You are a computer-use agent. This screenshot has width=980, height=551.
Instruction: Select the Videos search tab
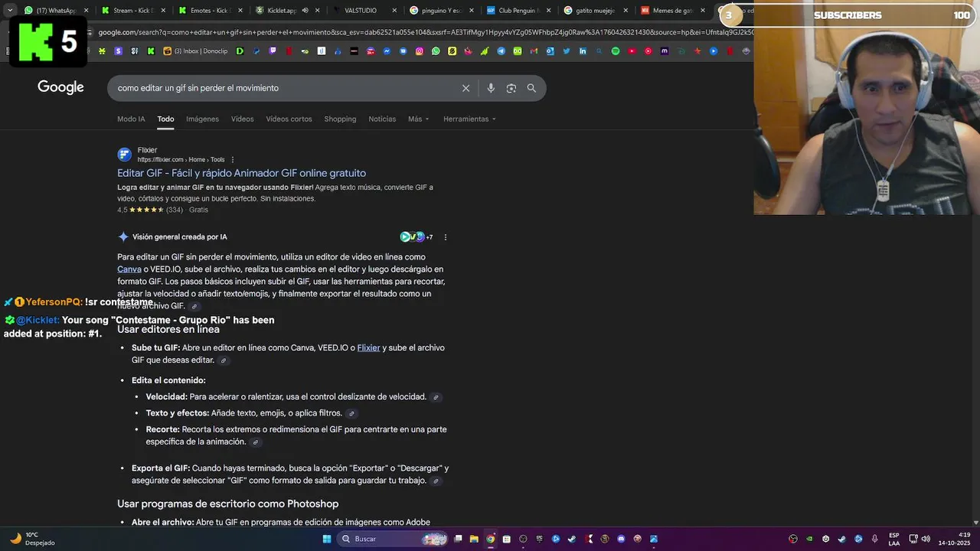242,119
